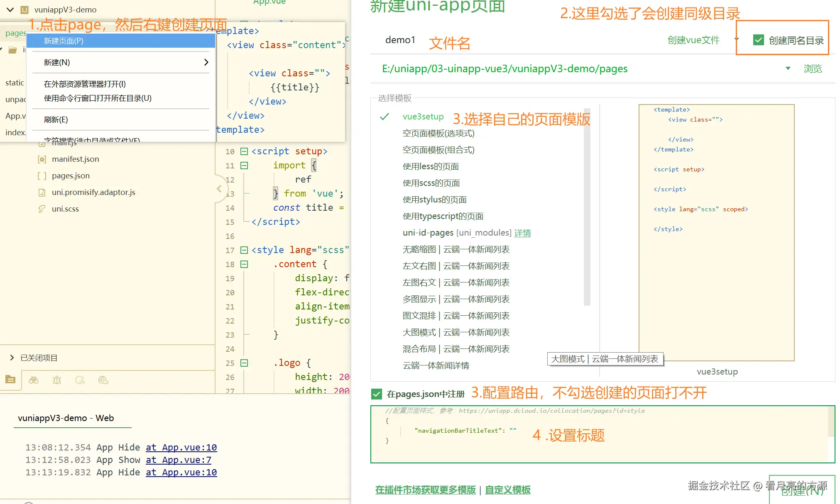Image resolution: width=840 pixels, height=504 pixels.
Task: Open the bug debug panel icon
Action: 57,380
